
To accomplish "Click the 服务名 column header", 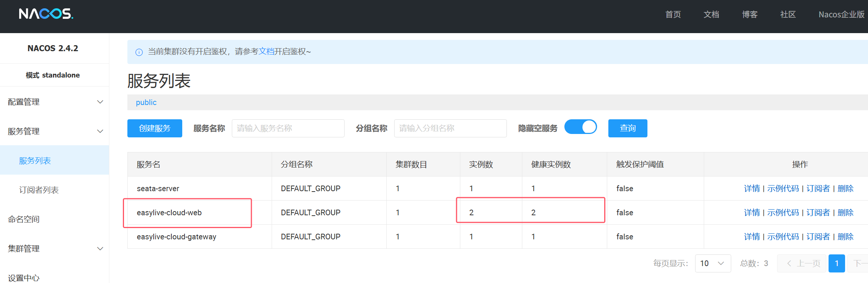I will click(148, 164).
